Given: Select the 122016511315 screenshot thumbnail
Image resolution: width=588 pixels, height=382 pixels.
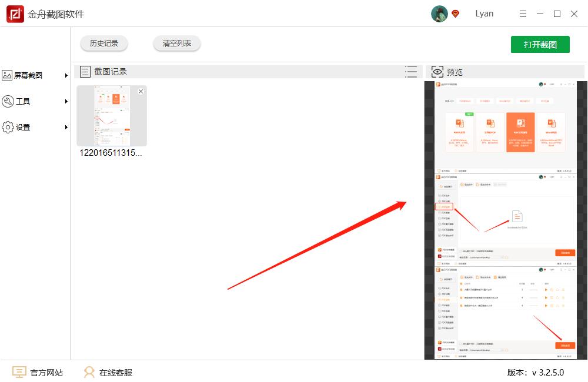Looking at the screenshot, I should (112, 116).
